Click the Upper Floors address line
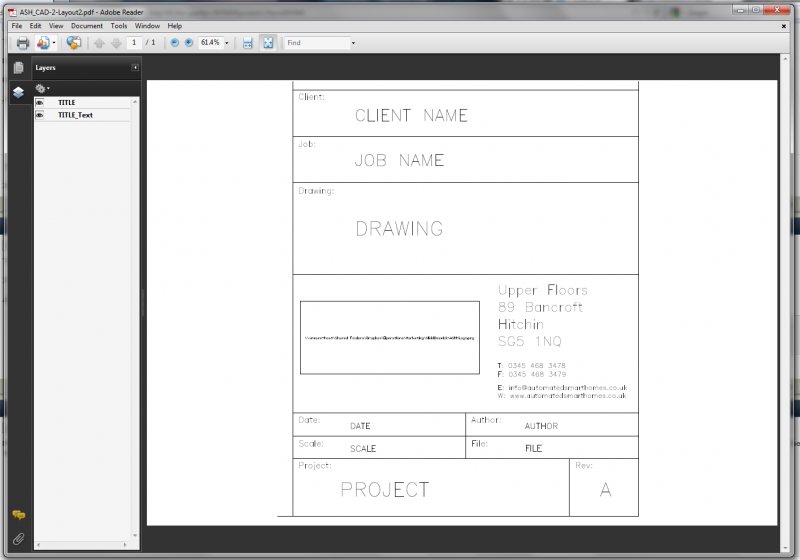The width and height of the screenshot is (800, 560). (x=543, y=290)
